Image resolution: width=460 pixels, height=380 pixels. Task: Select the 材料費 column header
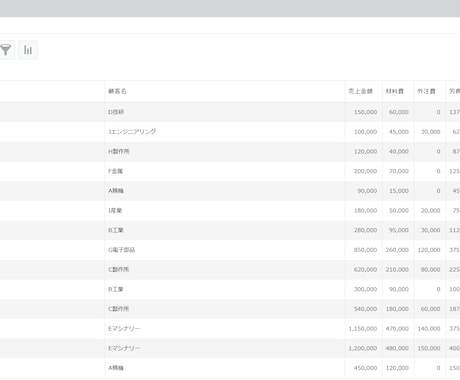click(x=395, y=91)
